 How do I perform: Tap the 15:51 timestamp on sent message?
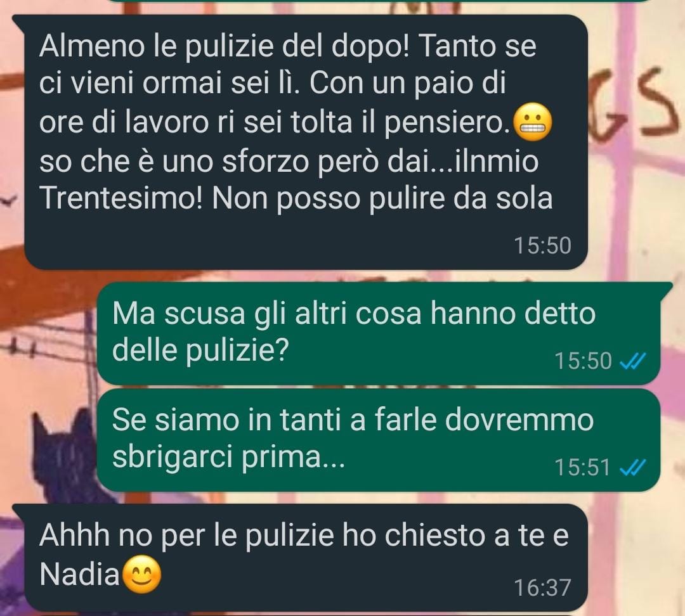(582, 468)
